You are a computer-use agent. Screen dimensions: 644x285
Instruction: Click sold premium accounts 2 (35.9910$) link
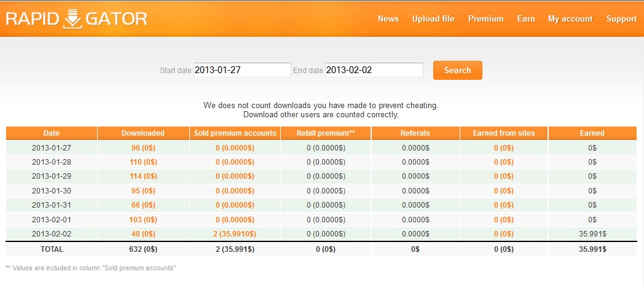(235, 233)
